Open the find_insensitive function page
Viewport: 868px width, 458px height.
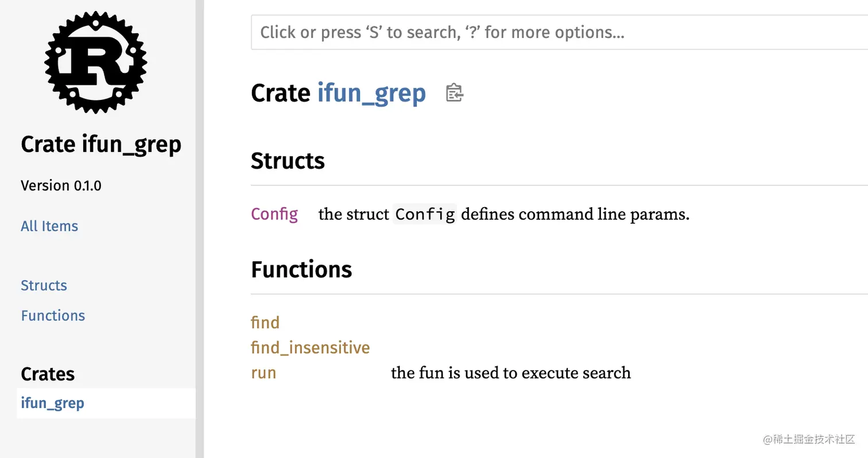coord(310,348)
